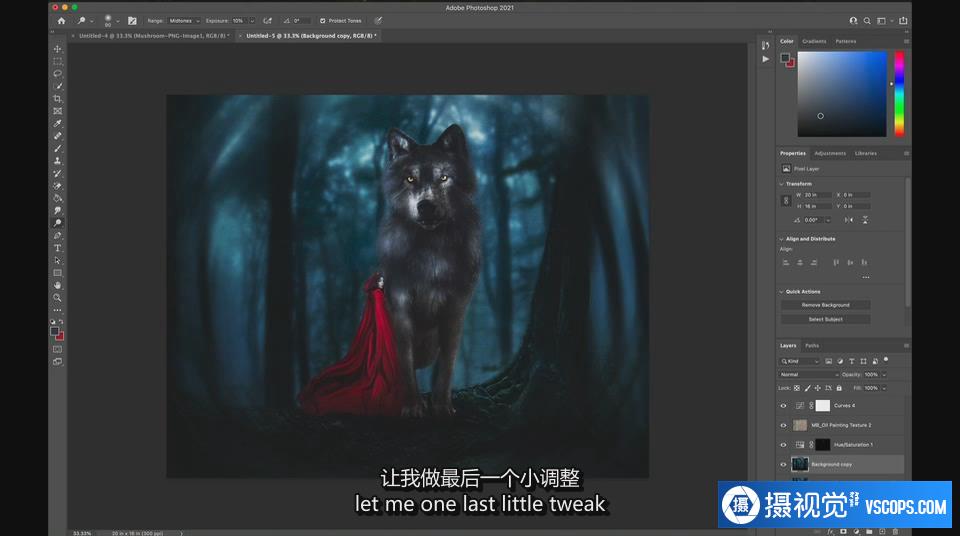This screenshot has width=960, height=536.
Task: Open the brush preset picker dropdown
Action: pos(118,21)
